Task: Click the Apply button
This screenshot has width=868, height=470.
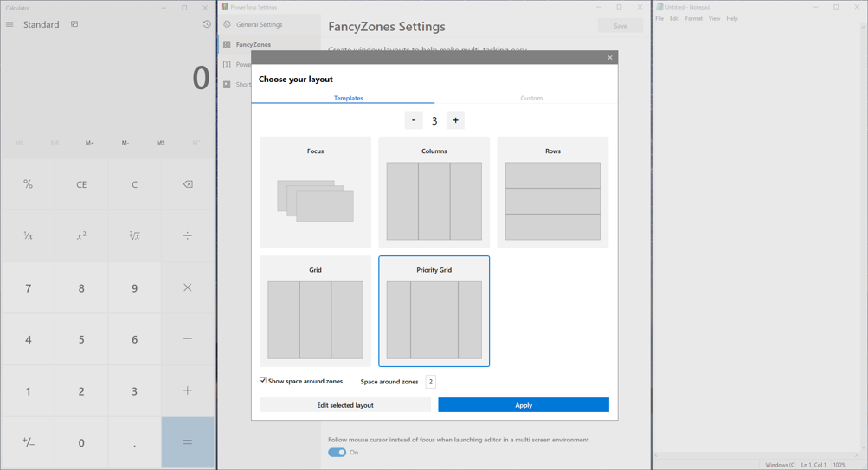Action: point(523,405)
